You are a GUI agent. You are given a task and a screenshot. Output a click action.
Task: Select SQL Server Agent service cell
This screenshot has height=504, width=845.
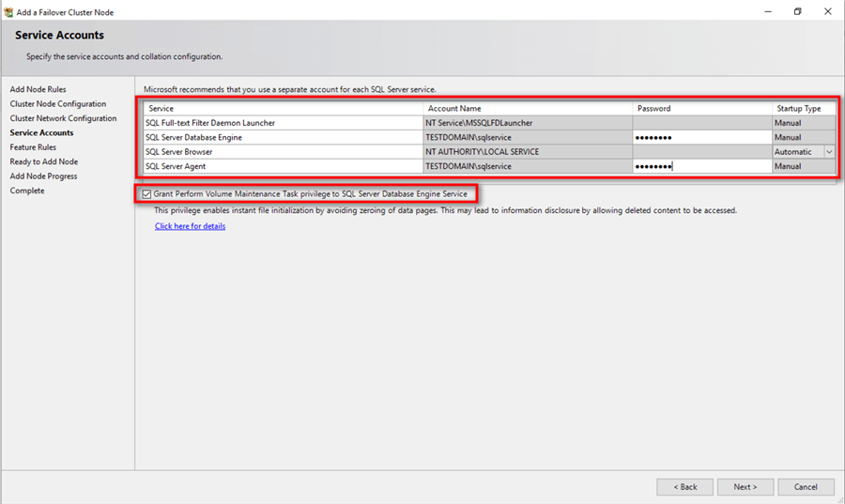[284, 166]
